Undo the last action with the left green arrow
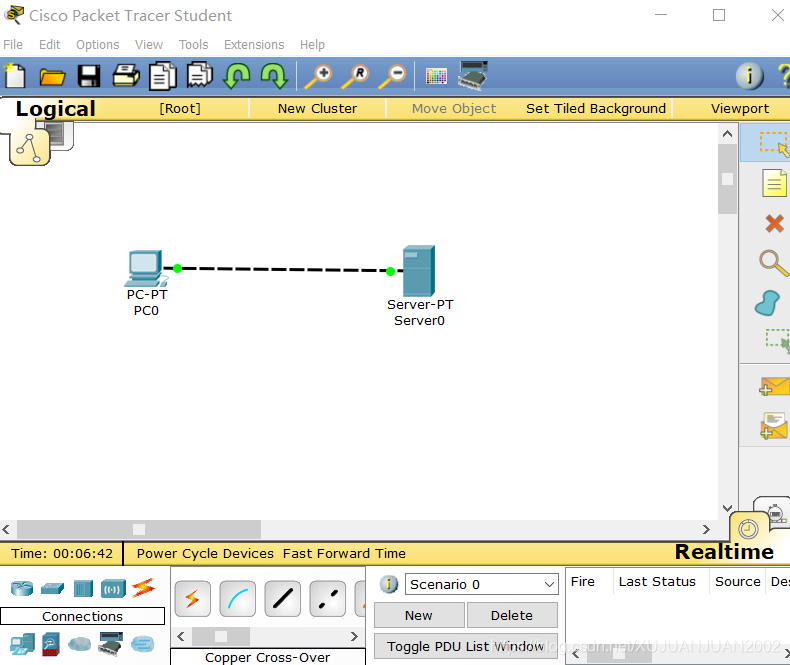Screen dimensions: 790x665 (x=237, y=76)
